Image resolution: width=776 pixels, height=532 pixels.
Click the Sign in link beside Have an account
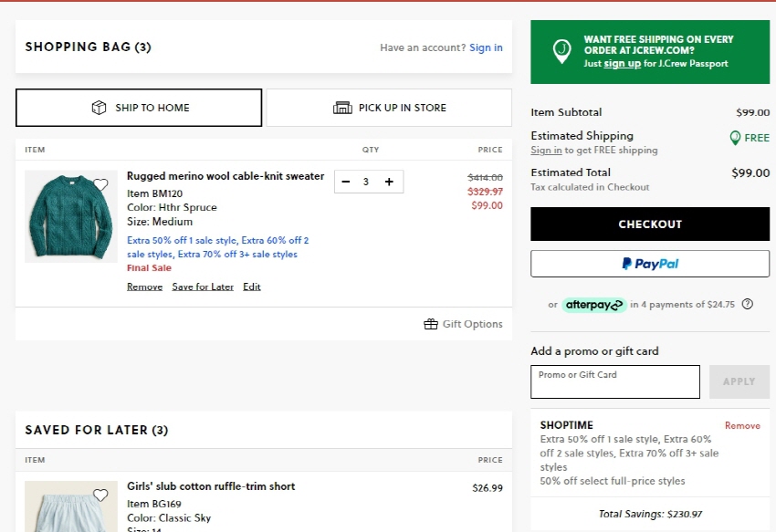(486, 47)
